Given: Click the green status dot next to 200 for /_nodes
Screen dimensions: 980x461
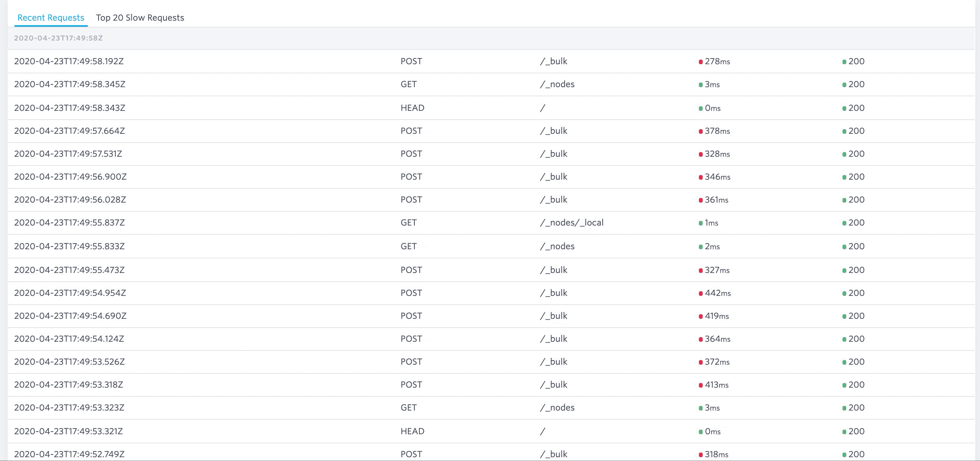Looking at the screenshot, I should 844,84.
